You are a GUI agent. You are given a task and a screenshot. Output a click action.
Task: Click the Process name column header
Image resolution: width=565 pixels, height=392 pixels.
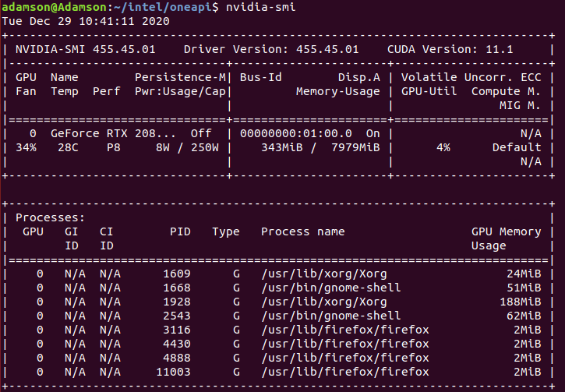click(x=302, y=231)
